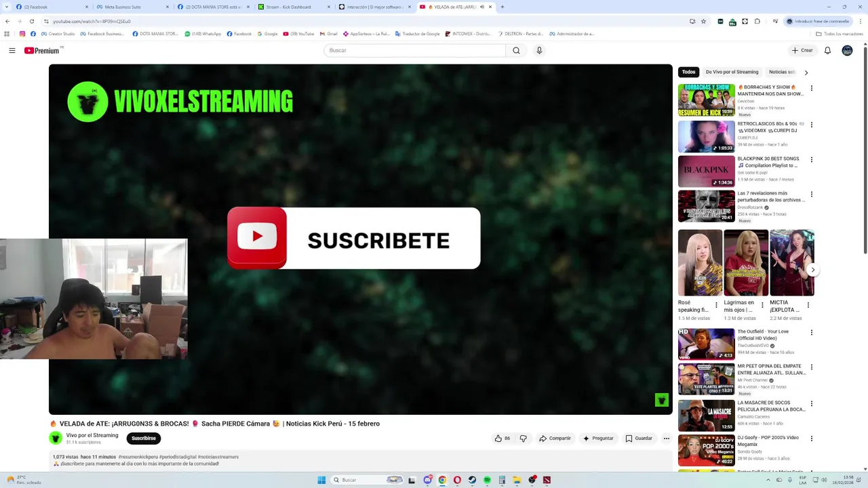Click the #resumenkickperu hashtag
868x488 pixels.
pyautogui.click(x=138, y=457)
